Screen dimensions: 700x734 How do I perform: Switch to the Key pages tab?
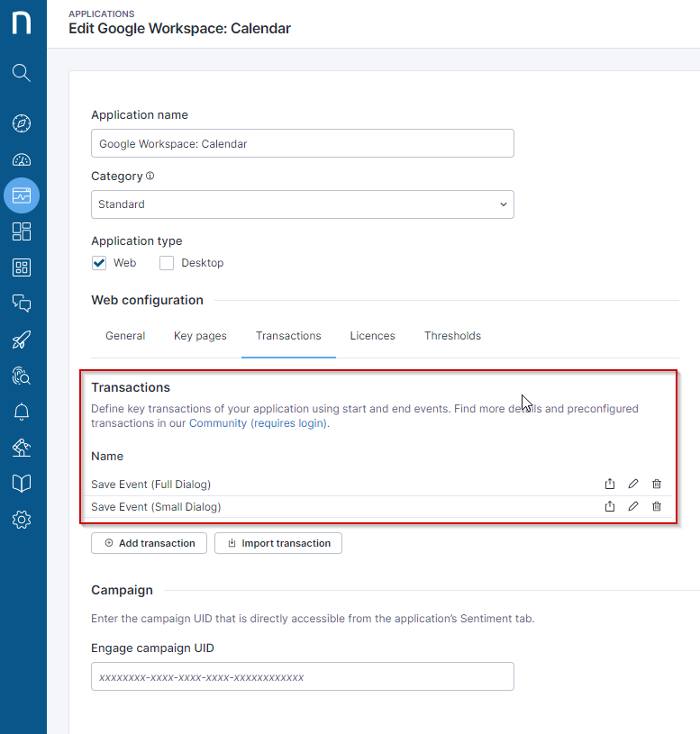click(200, 336)
